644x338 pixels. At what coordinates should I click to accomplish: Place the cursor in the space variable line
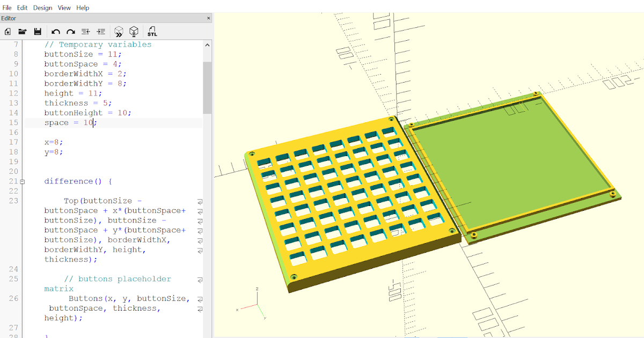click(x=70, y=122)
